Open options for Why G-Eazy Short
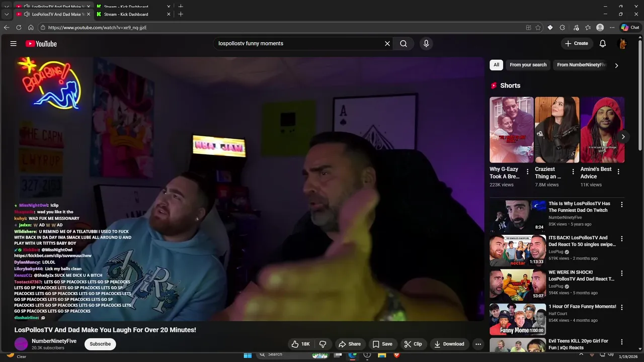644x362 pixels. [x=527, y=172]
